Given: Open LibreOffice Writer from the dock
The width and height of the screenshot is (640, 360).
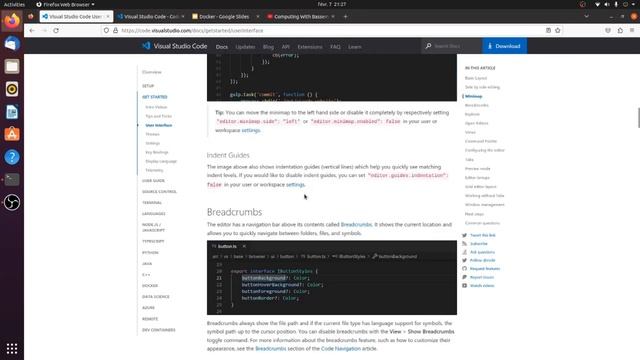Looking at the screenshot, I should (12, 112).
